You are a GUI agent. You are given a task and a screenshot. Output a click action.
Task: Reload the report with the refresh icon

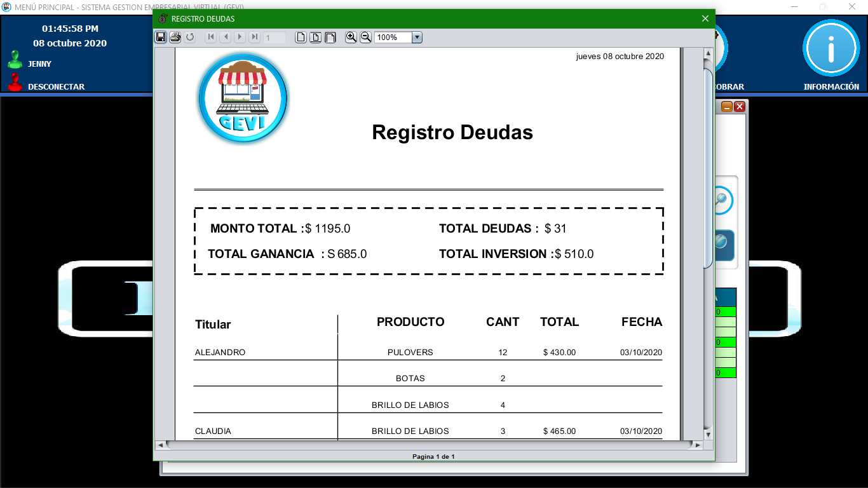[x=190, y=37]
